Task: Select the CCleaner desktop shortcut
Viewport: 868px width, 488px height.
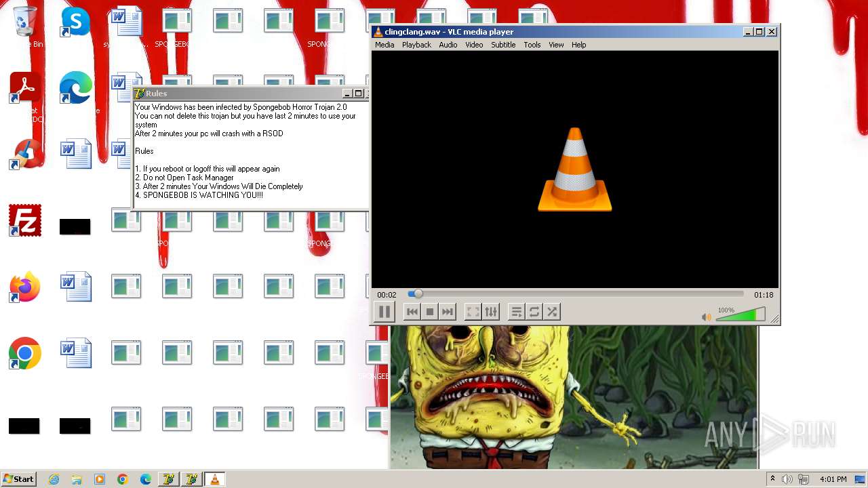Action: 25,155
